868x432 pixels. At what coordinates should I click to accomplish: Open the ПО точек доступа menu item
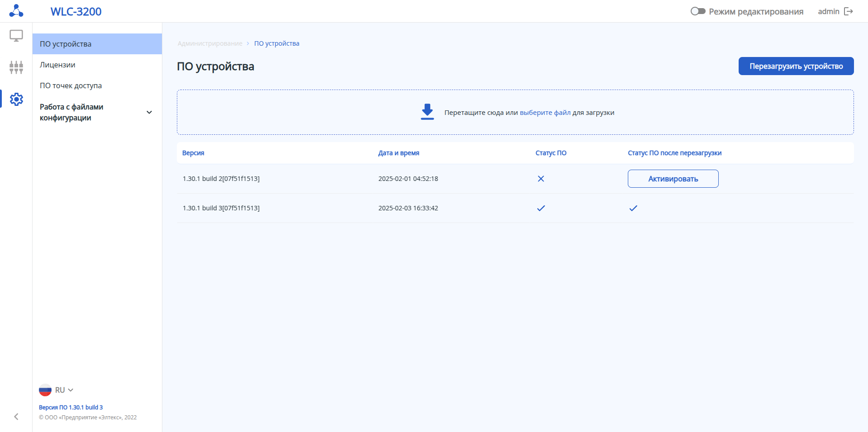click(x=71, y=85)
